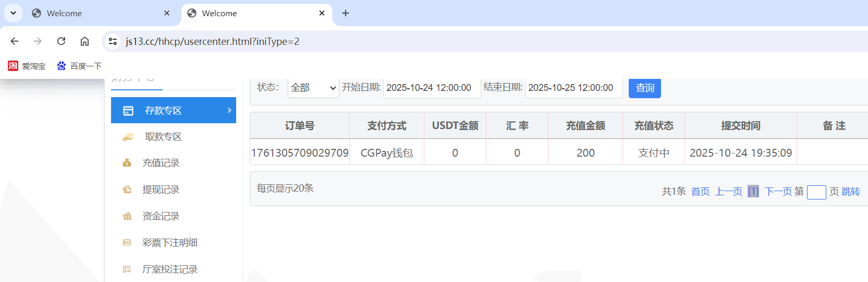
Task: Click submit time 2025-10-24 19:35:09
Action: [x=741, y=152]
